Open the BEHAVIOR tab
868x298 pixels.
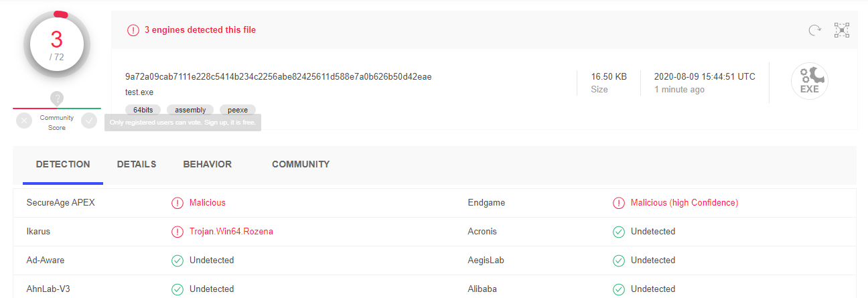[x=208, y=164]
